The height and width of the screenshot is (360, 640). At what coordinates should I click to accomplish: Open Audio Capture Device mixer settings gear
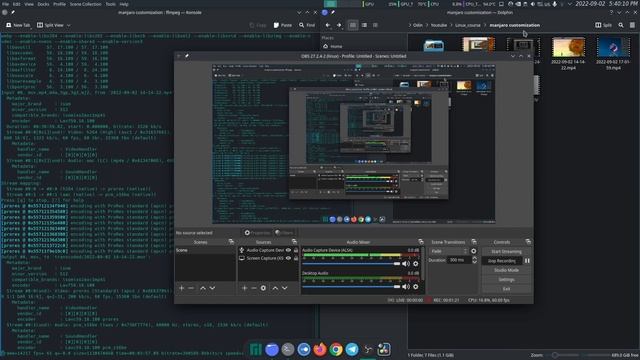coord(416,264)
